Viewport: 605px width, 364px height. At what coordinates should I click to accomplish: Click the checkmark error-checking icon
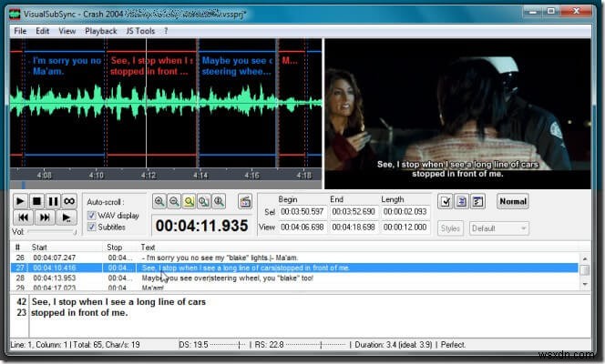click(446, 201)
